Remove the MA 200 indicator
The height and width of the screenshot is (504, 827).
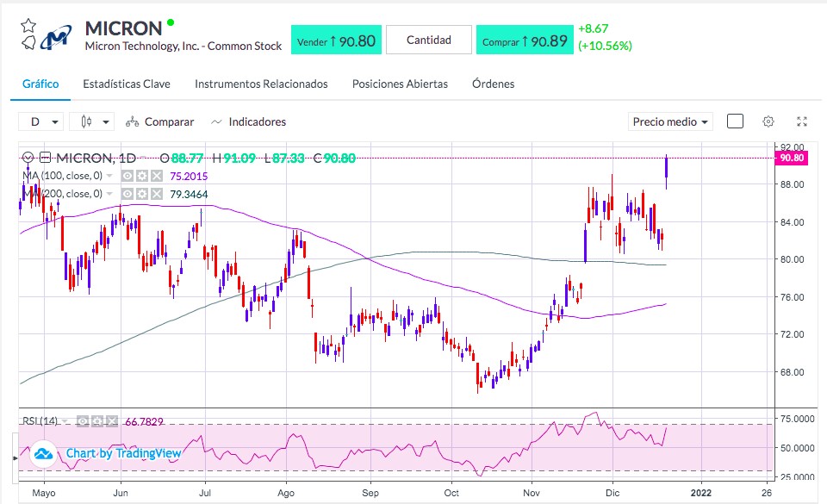point(157,194)
